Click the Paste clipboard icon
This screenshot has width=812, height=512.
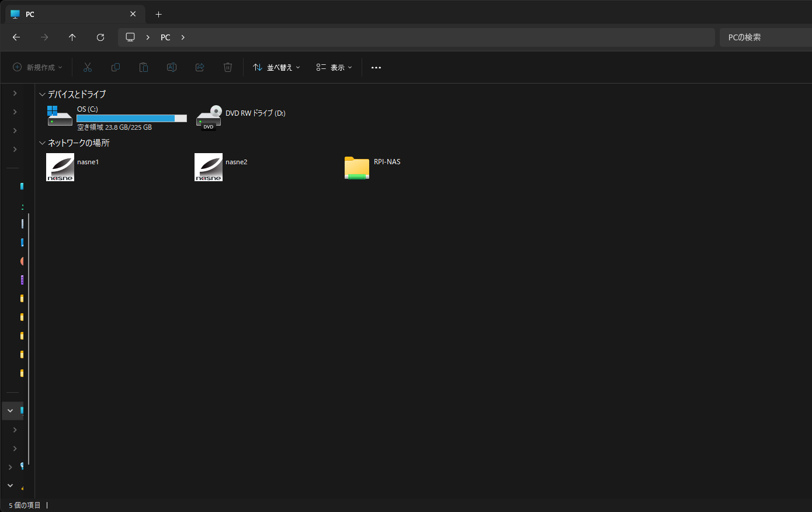tap(144, 67)
